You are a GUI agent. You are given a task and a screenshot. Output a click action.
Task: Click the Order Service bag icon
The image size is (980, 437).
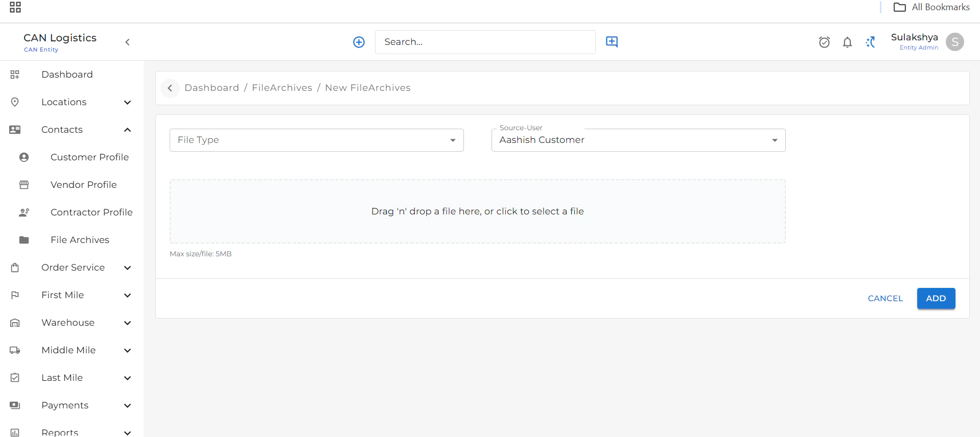15,268
